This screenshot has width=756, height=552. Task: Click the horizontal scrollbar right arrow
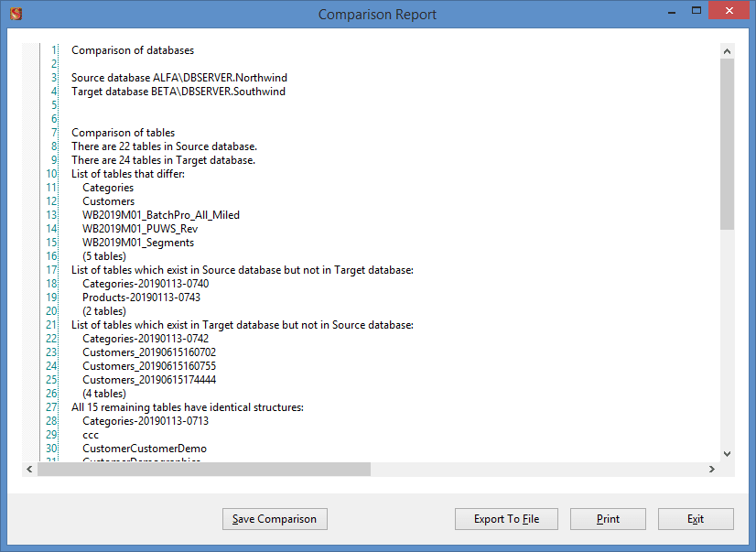(712, 470)
